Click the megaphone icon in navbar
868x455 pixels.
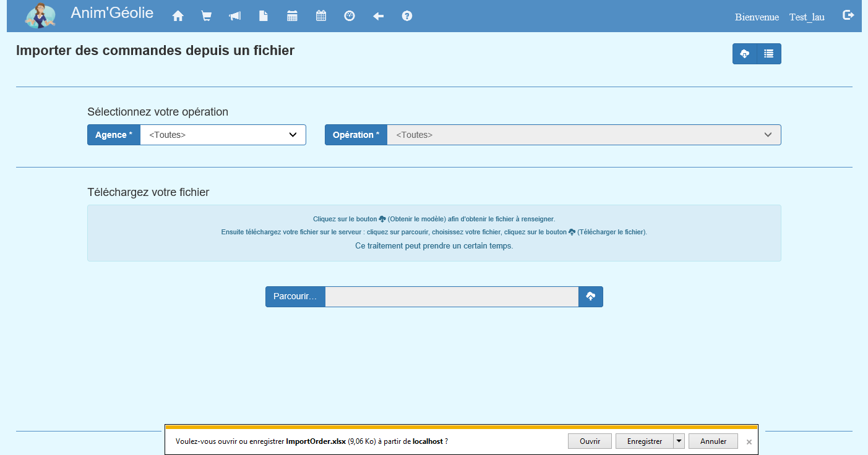(235, 17)
